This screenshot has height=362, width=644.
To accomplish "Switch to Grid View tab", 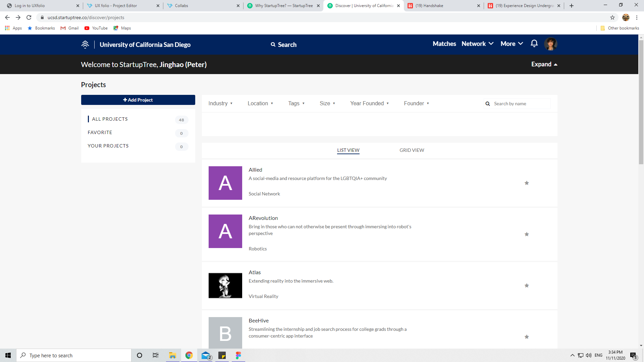I will coord(412,150).
